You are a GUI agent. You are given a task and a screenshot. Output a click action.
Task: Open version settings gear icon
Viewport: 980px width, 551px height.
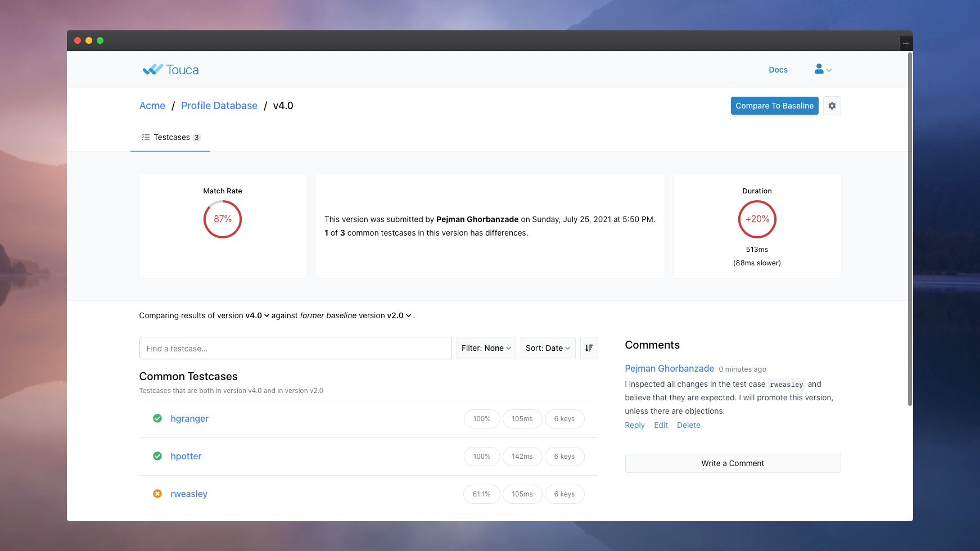(832, 106)
